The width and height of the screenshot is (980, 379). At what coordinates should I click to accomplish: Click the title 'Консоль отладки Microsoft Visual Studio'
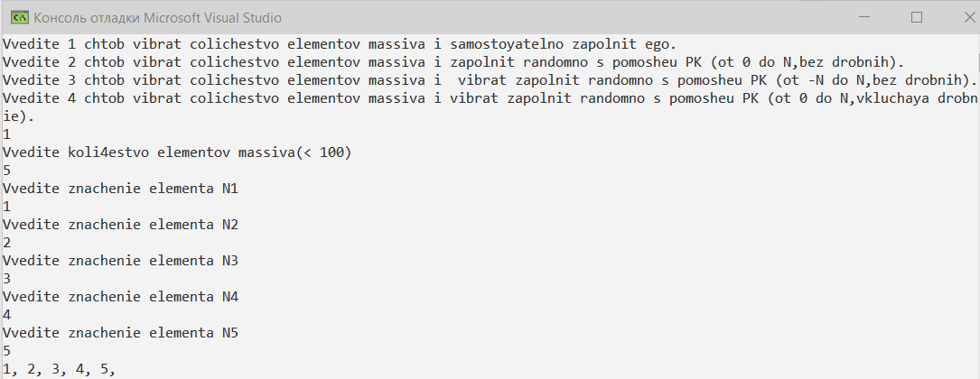[157, 18]
